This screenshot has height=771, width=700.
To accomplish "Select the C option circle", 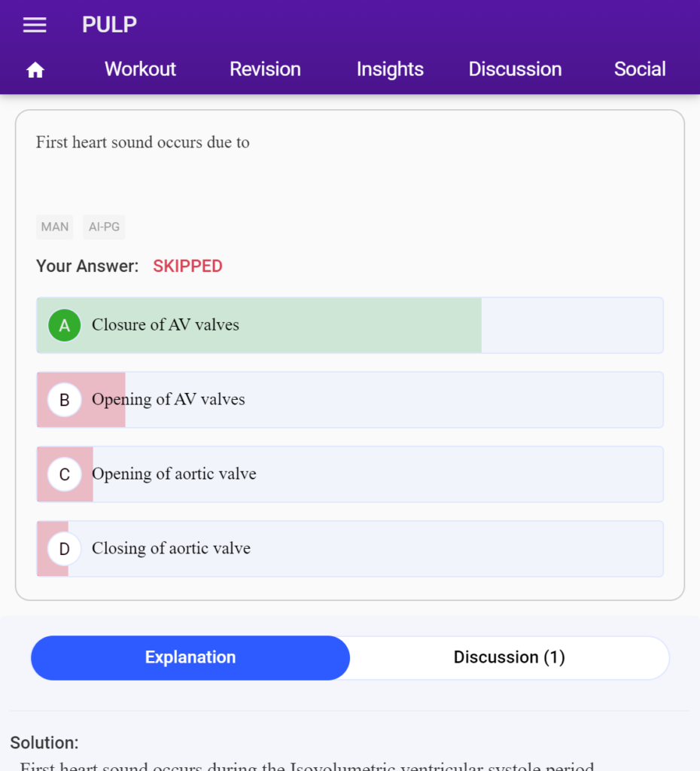I will (65, 474).
